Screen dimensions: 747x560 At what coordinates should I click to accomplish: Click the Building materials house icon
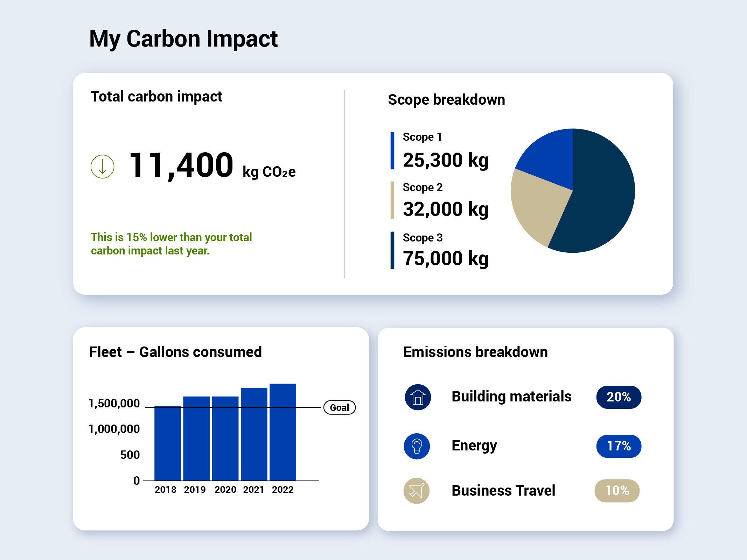[x=418, y=397]
